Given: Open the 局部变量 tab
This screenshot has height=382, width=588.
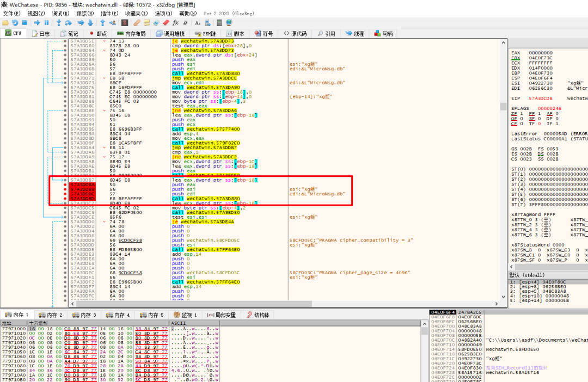Looking at the screenshot, I should click(222, 315).
